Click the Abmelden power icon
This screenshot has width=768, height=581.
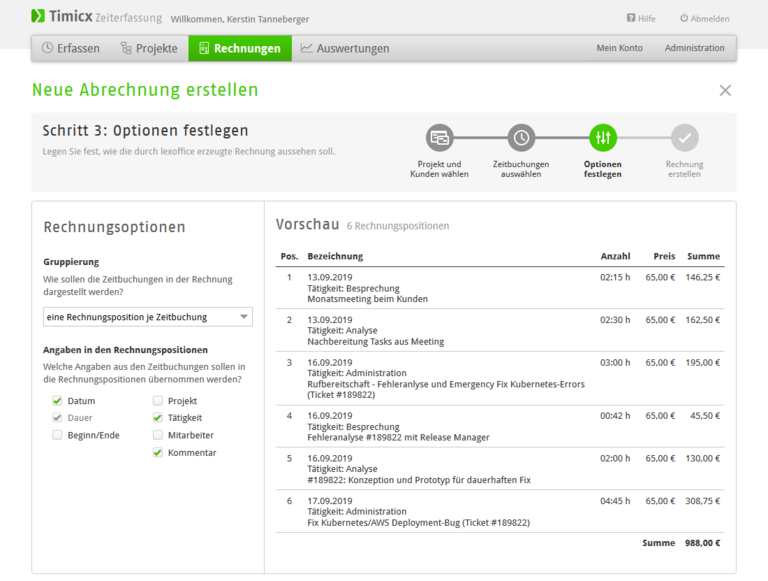click(684, 18)
